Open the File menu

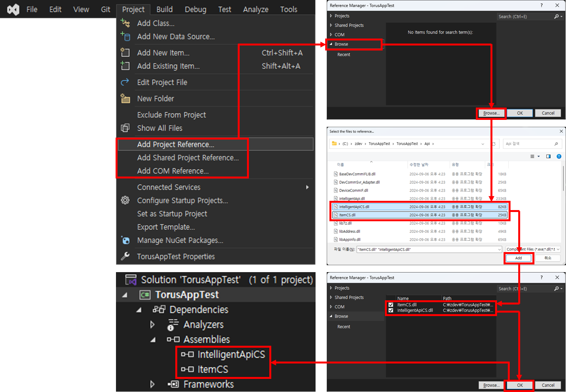(x=32, y=9)
